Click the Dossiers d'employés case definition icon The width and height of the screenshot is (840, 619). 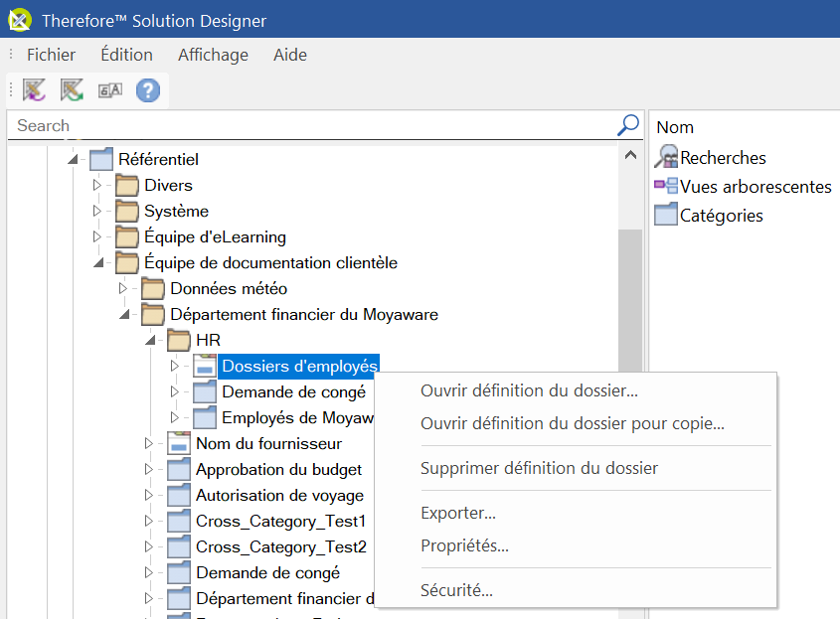click(x=205, y=366)
